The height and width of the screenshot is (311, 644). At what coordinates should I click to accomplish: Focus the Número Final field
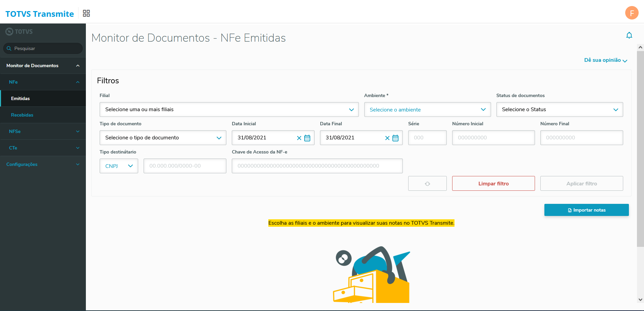tap(582, 138)
